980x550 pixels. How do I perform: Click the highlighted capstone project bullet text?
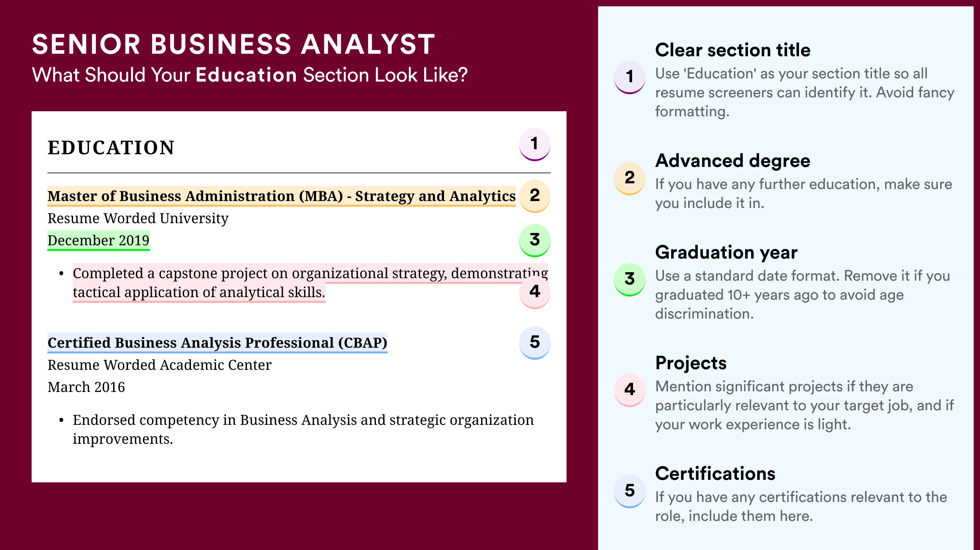click(310, 283)
